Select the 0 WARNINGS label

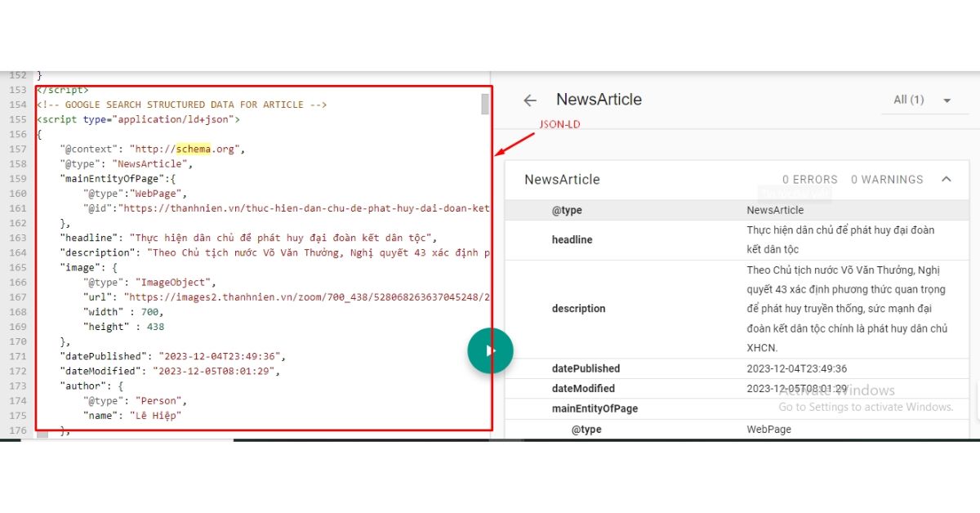887,180
